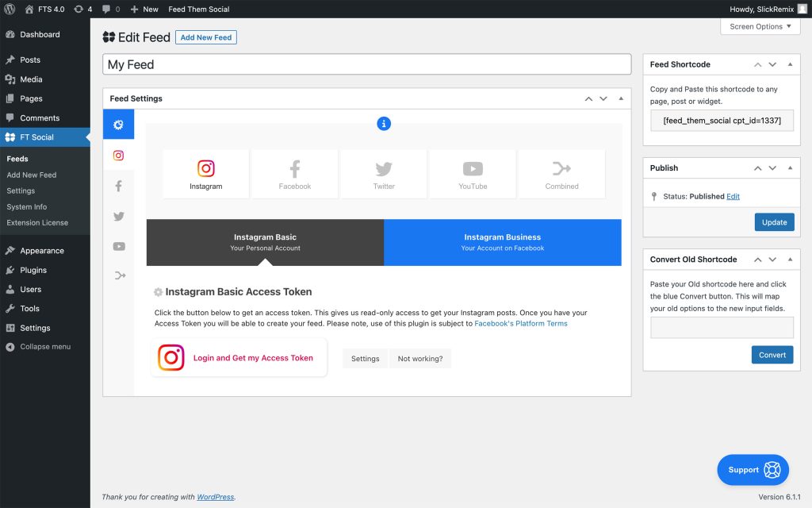
Task: Open System Info submenu item
Action: coord(27,207)
